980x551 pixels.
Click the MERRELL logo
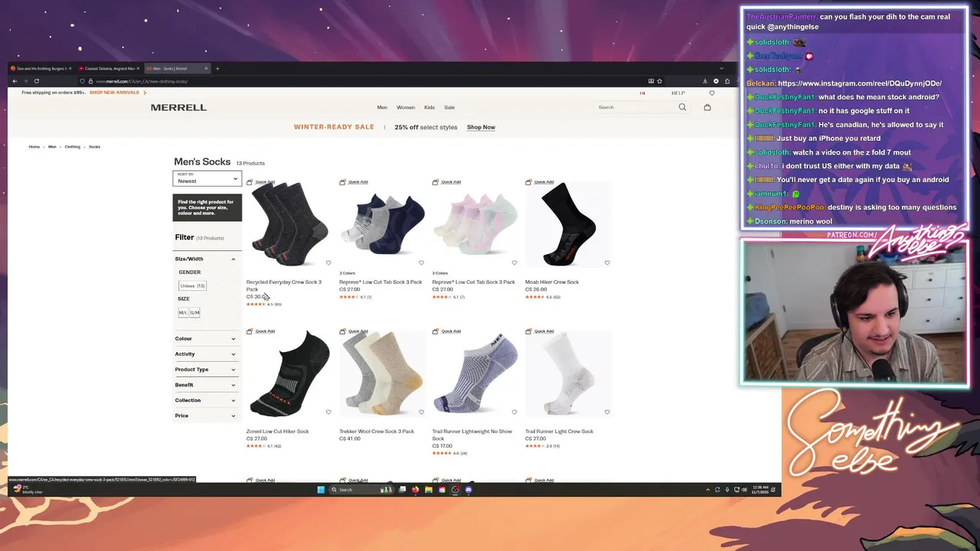pyautogui.click(x=178, y=107)
